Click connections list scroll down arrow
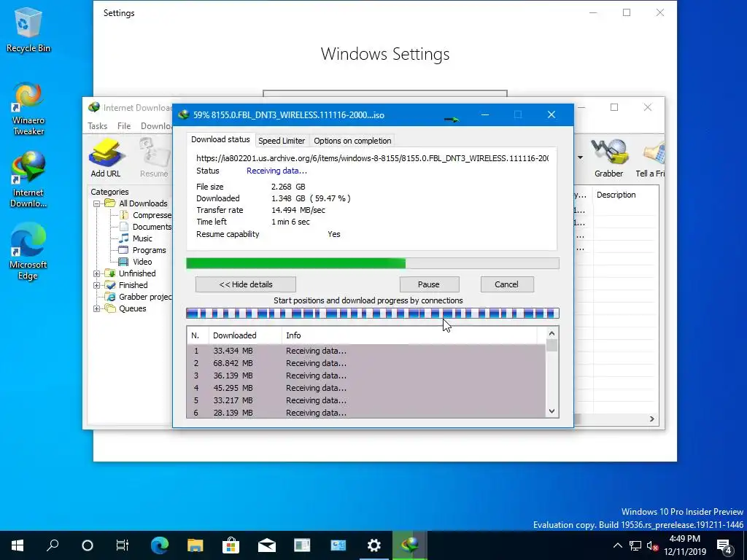This screenshot has width=747, height=560. click(551, 411)
